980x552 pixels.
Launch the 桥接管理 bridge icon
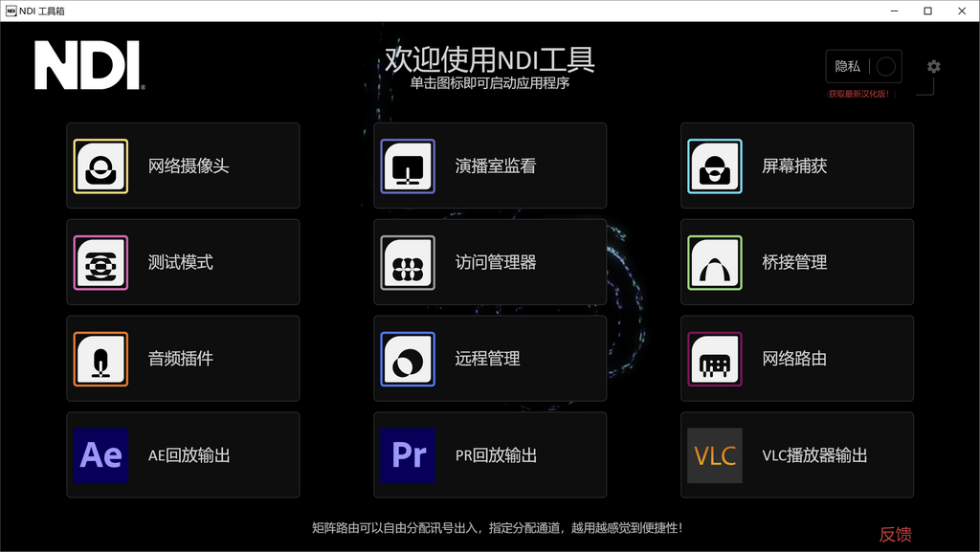(x=715, y=263)
